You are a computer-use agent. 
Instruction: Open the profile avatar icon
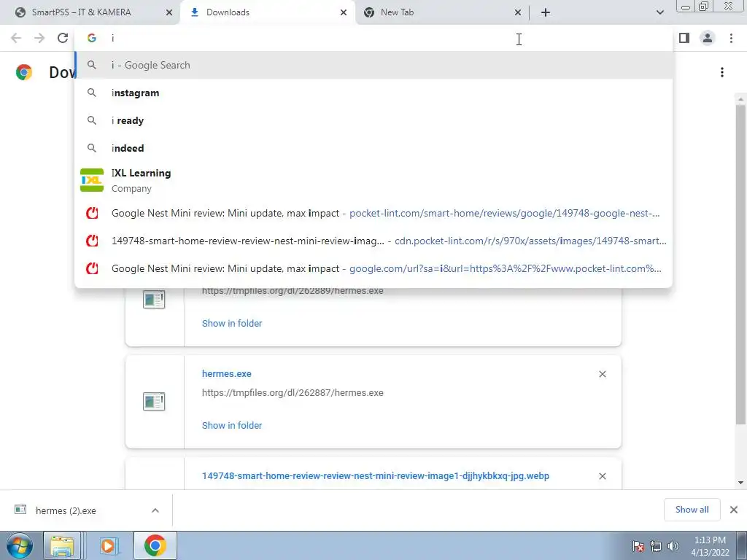click(708, 38)
